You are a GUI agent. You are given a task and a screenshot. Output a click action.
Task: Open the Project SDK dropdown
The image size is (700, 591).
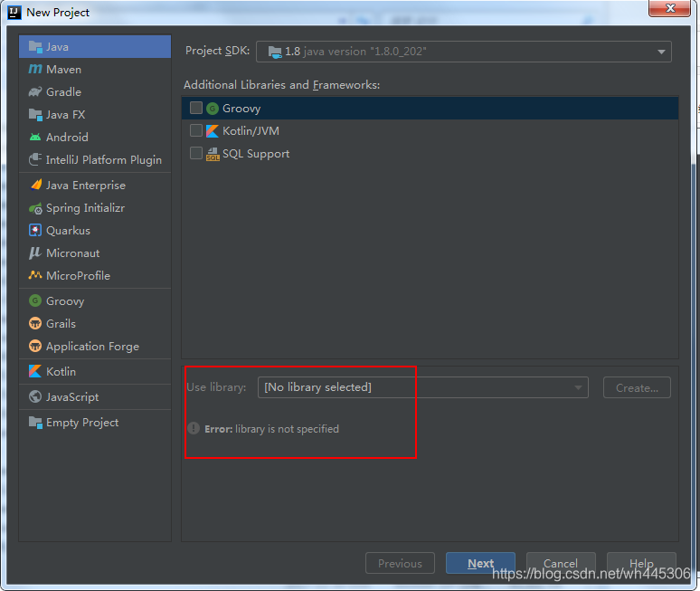pyautogui.click(x=463, y=52)
